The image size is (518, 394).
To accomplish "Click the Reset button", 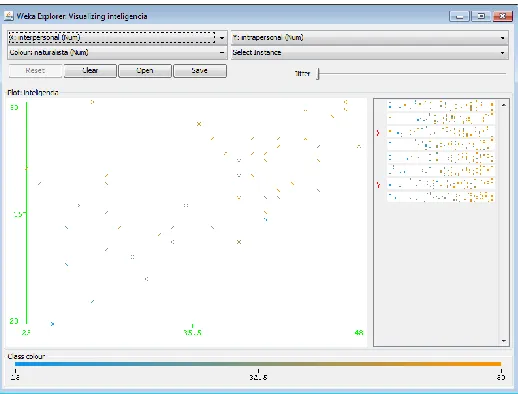I will (35, 71).
